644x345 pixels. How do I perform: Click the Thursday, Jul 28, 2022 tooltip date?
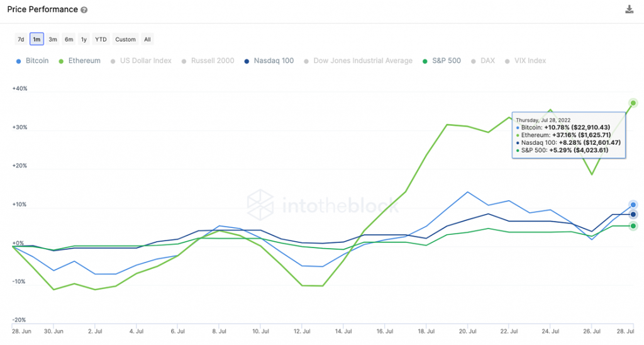pos(543,120)
